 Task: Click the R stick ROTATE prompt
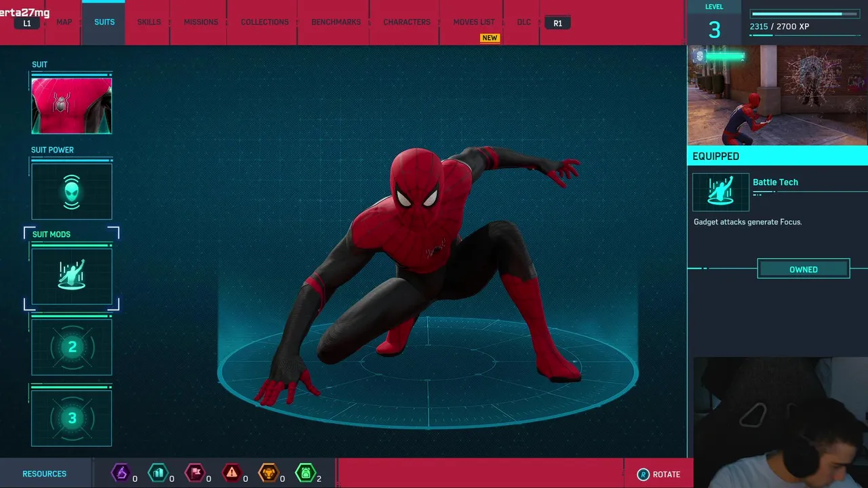[x=658, y=474]
